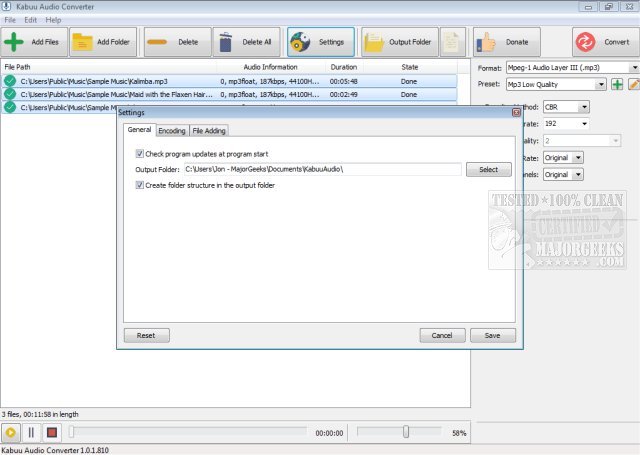Click Select to choose the output folder
The image size is (640, 455).
click(x=489, y=169)
